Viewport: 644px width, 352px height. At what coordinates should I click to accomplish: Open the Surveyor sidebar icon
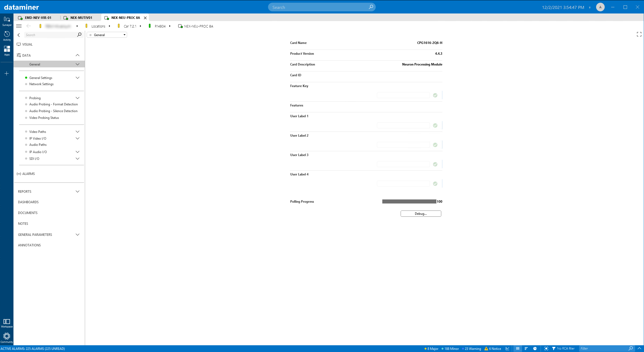[7, 21]
